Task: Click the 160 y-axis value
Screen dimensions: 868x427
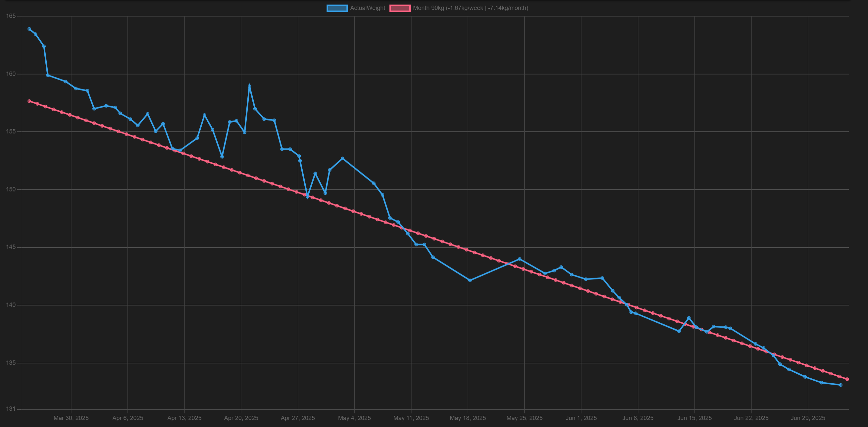Action: pyautogui.click(x=11, y=74)
